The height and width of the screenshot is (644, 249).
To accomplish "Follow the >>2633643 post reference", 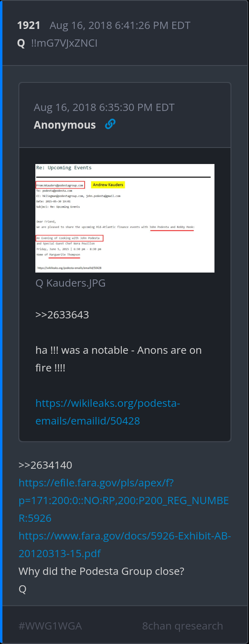I will (x=62, y=314).
